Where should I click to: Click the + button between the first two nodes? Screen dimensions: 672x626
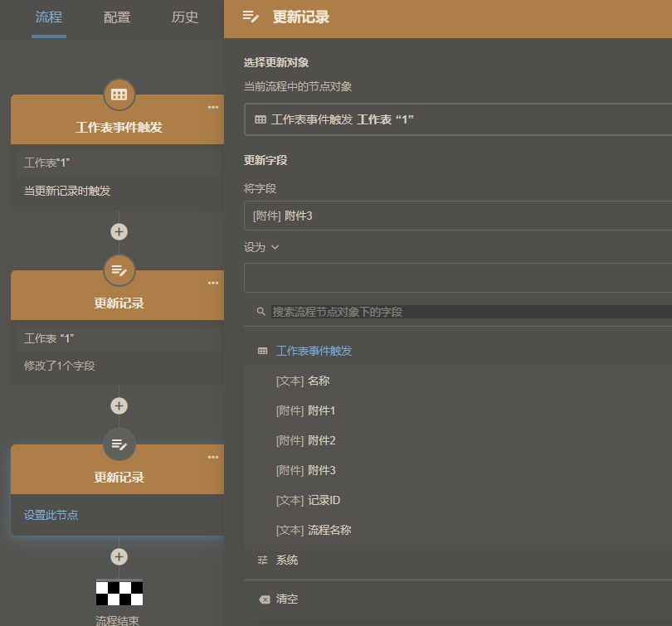(119, 231)
